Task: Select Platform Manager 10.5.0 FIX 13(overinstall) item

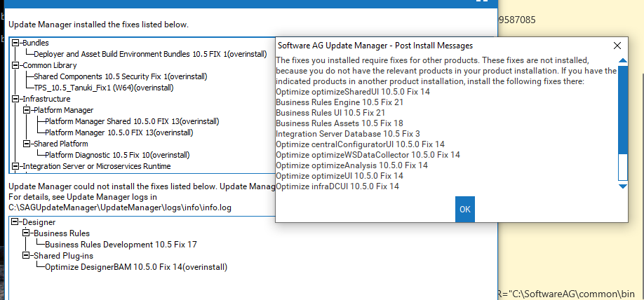Action: point(119,132)
